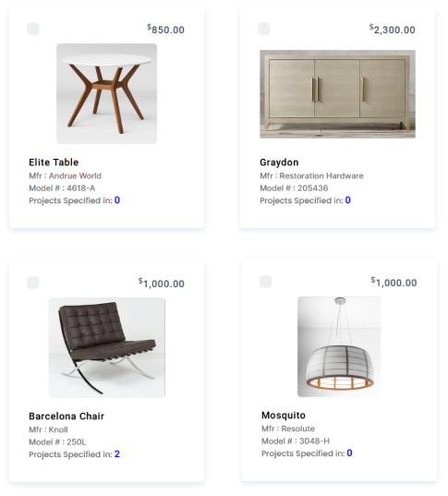Toggle the Mosquito lamp checkbox
Screen dimensions: 448x496
pyautogui.click(x=265, y=282)
